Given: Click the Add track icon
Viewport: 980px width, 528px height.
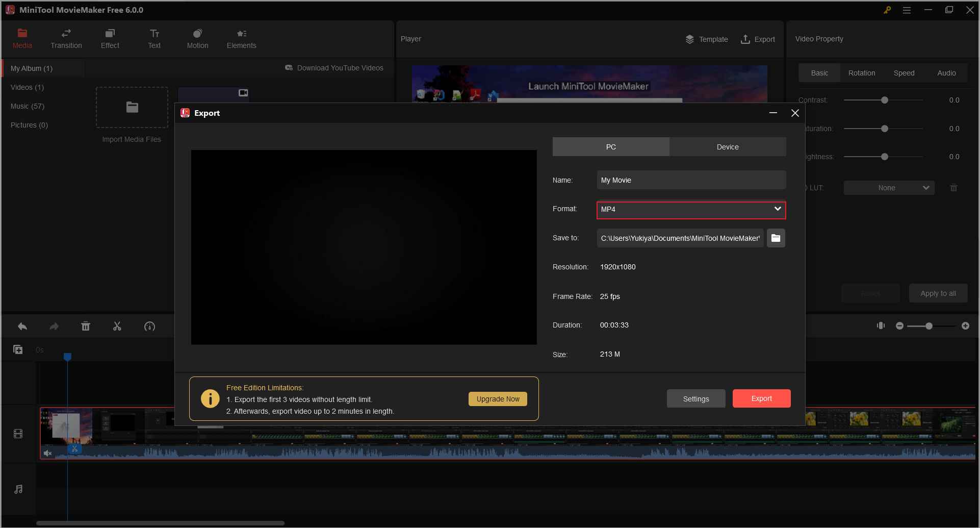Looking at the screenshot, I should pos(18,349).
